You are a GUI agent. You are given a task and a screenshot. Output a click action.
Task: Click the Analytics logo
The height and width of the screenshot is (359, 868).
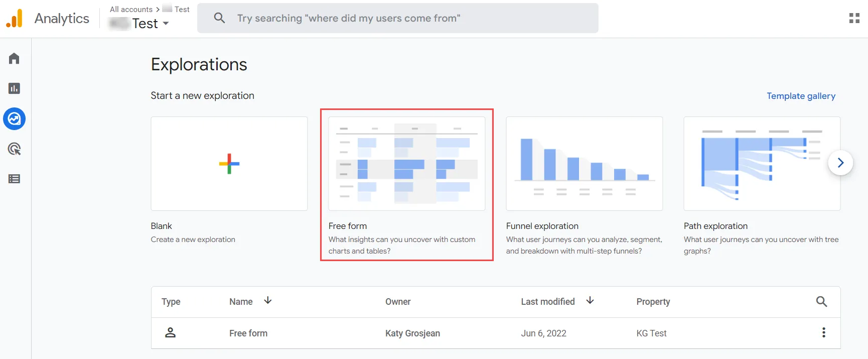(x=14, y=19)
